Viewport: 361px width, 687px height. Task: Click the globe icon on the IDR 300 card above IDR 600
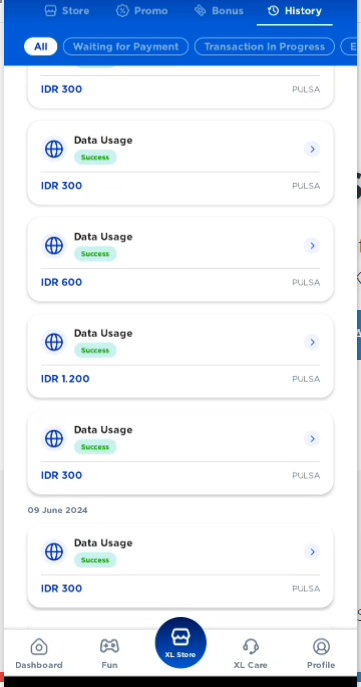click(x=54, y=149)
